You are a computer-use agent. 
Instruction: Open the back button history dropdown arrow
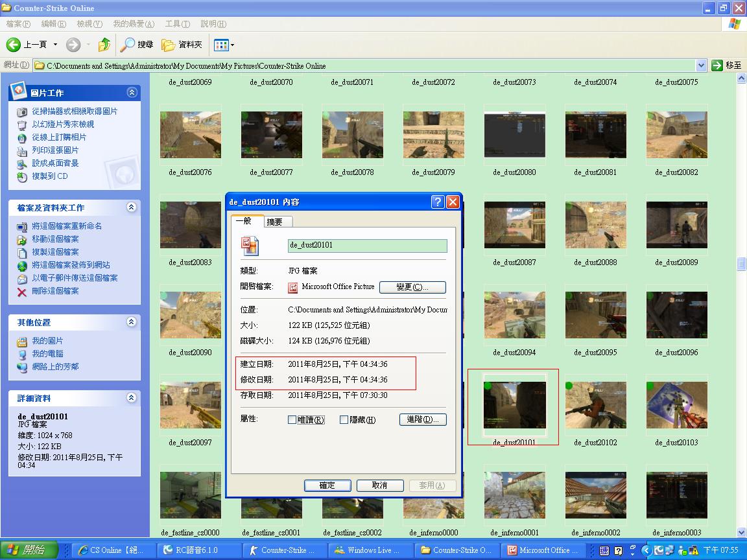tap(55, 45)
